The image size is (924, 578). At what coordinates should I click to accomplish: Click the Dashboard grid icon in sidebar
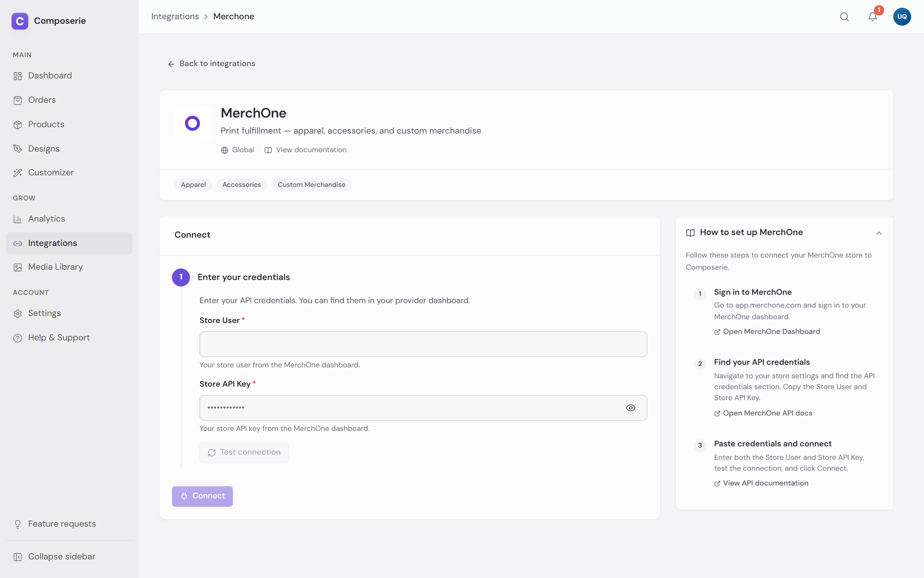click(18, 76)
